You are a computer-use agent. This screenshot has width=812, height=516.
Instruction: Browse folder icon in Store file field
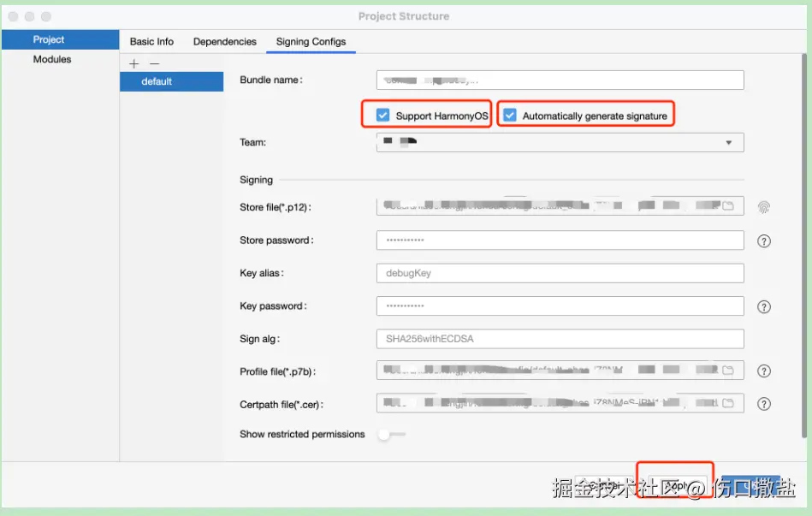pos(728,206)
